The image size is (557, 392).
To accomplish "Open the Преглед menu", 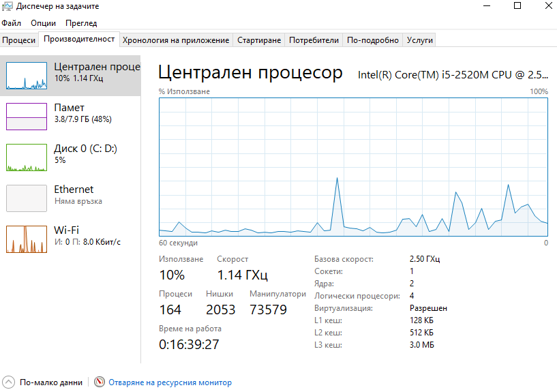I will click(x=81, y=23).
